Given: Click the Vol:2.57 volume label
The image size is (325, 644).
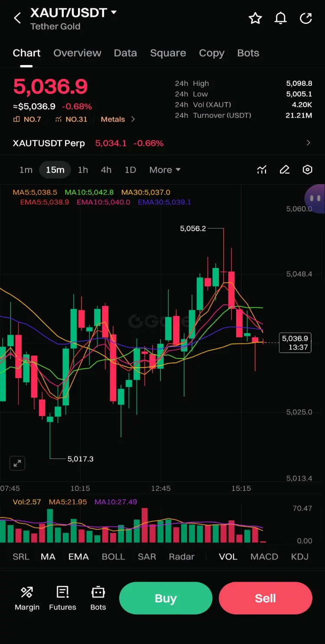Looking at the screenshot, I should (x=27, y=502).
